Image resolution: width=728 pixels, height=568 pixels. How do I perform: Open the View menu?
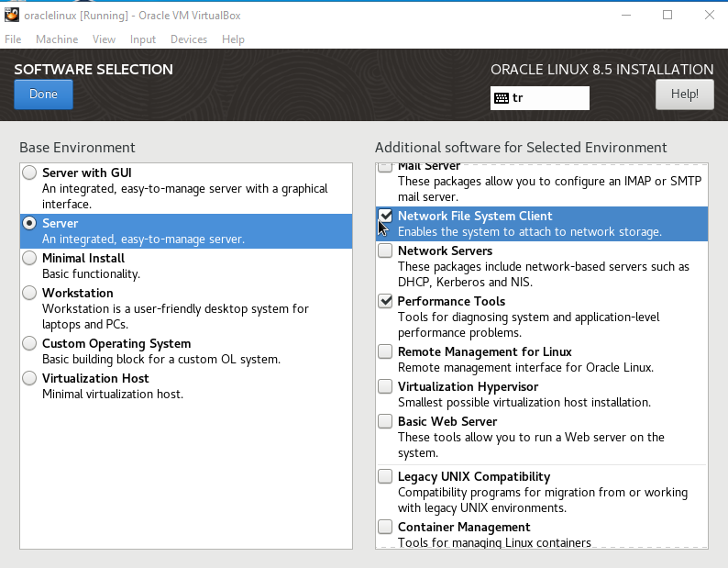coord(104,39)
